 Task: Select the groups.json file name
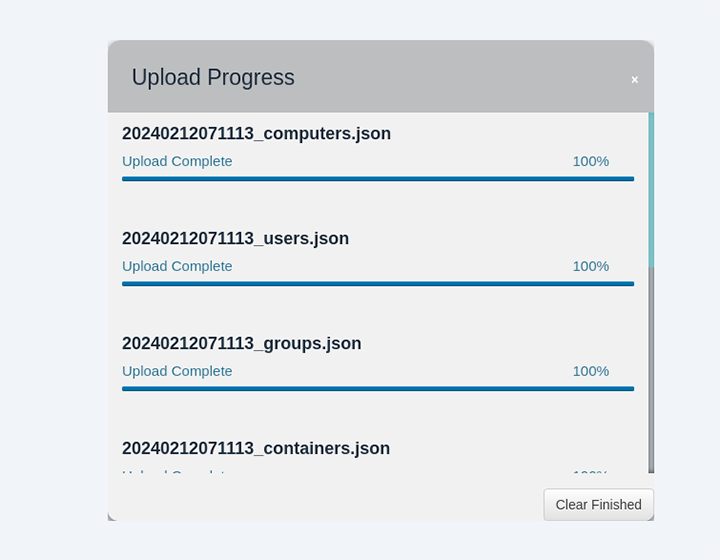point(242,344)
